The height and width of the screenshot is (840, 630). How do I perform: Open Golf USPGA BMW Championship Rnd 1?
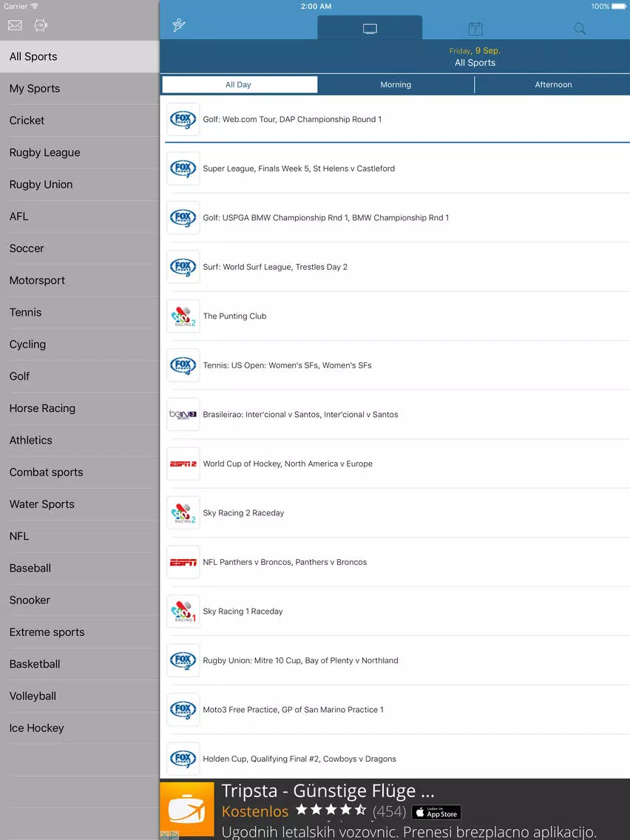tap(395, 218)
